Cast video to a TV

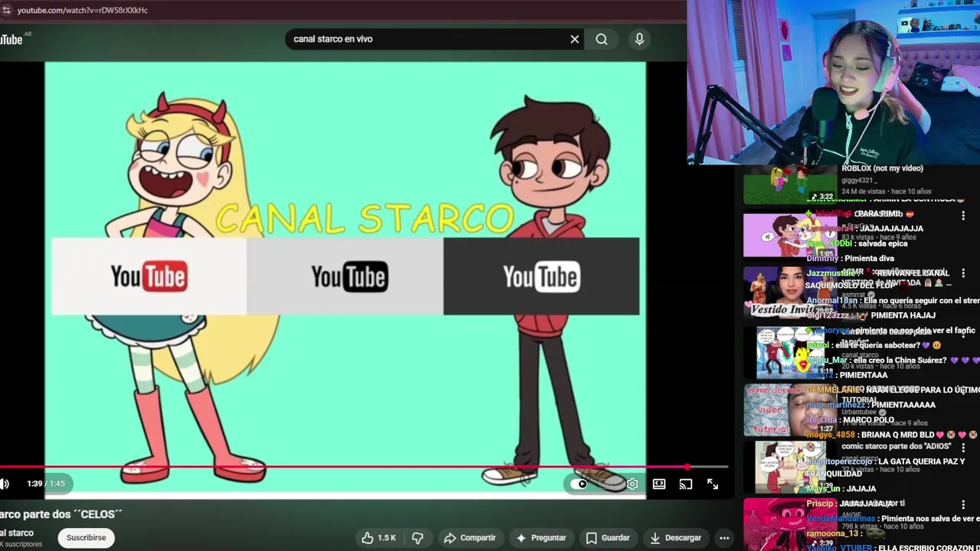685,484
